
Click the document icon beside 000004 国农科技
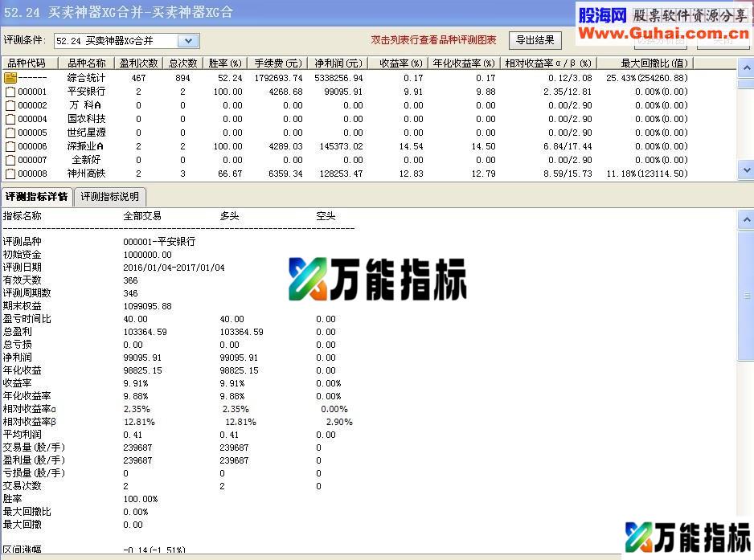pyautogui.click(x=11, y=118)
